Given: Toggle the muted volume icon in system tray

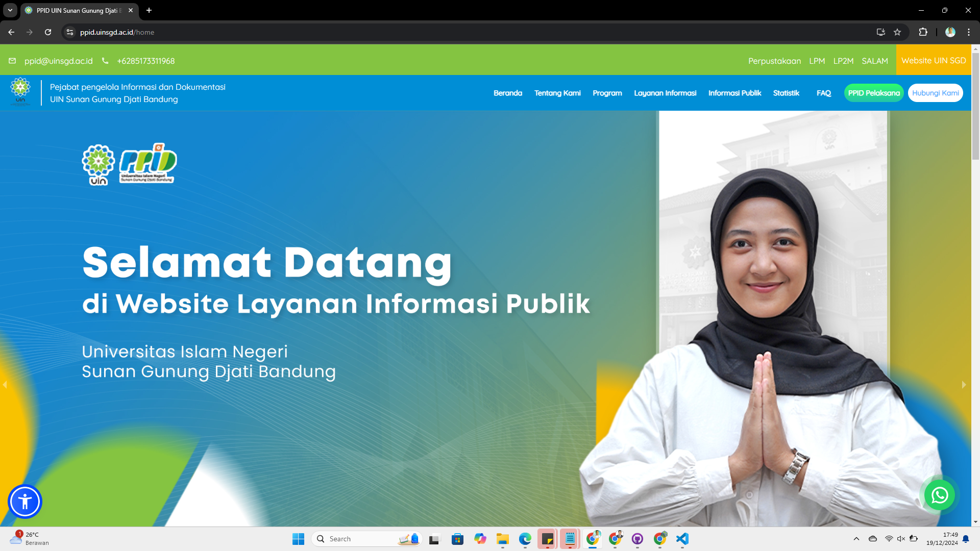Looking at the screenshot, I should tap(901, 539).
